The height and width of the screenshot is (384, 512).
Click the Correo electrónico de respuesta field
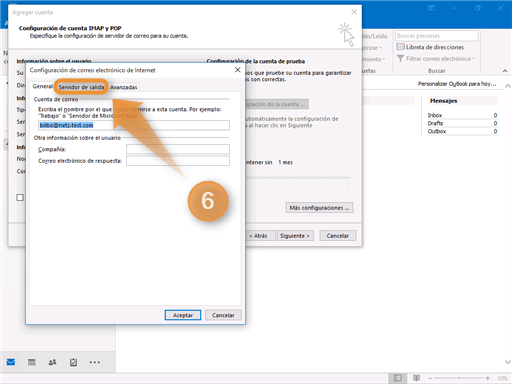178,161
